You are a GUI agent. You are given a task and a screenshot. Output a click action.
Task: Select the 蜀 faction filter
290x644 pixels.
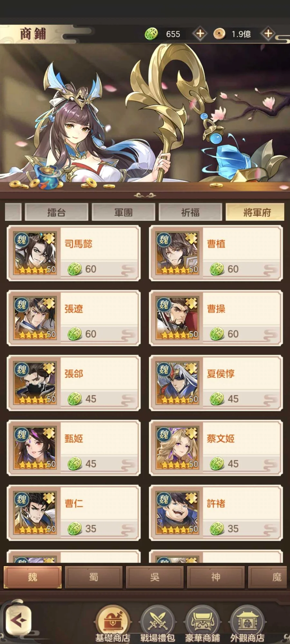(x=94, y=577)
